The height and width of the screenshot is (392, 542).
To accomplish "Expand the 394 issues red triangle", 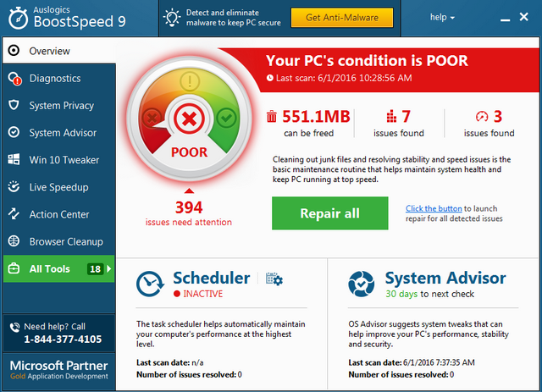I will [189, 190].
